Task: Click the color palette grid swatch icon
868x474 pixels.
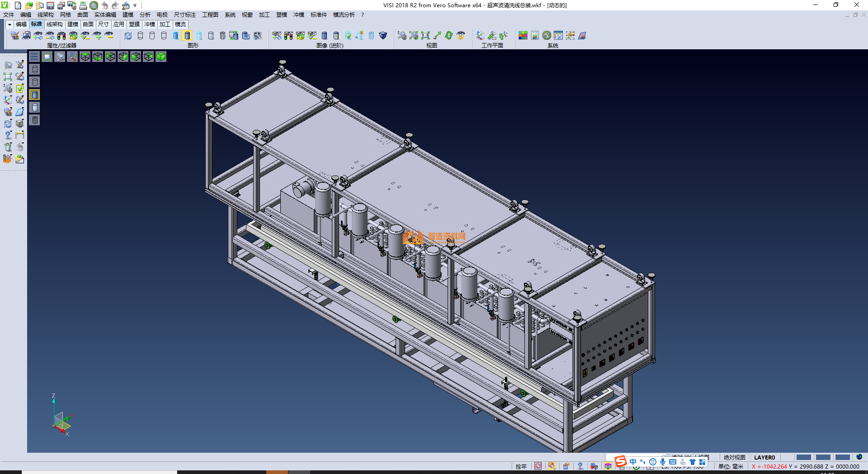Action: pyautogui.click(x=523, y=36)
